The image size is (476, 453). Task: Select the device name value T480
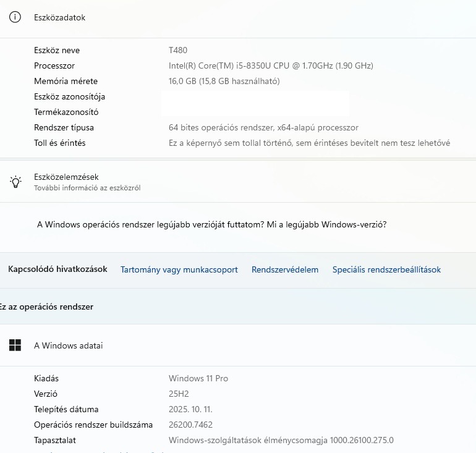[178, 50]
